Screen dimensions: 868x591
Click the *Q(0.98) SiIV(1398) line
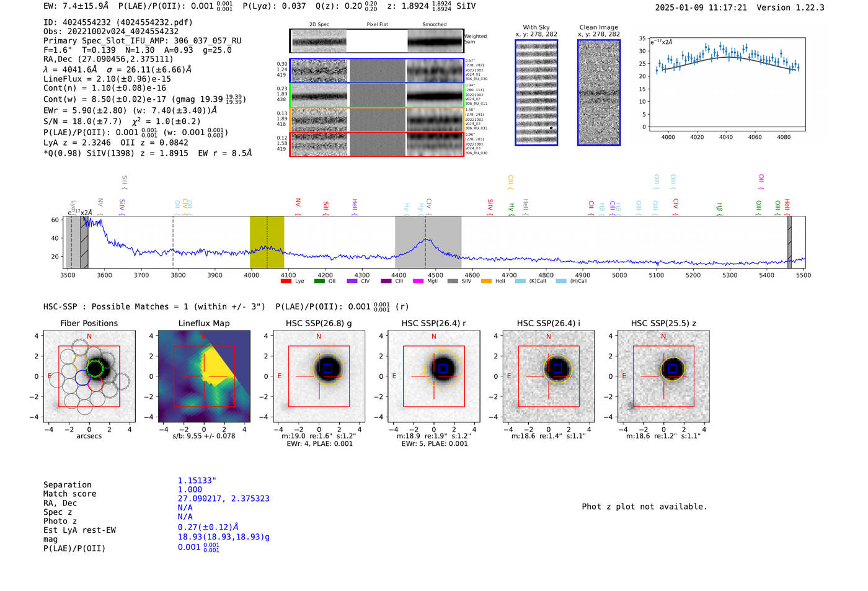tap(148, 153)
